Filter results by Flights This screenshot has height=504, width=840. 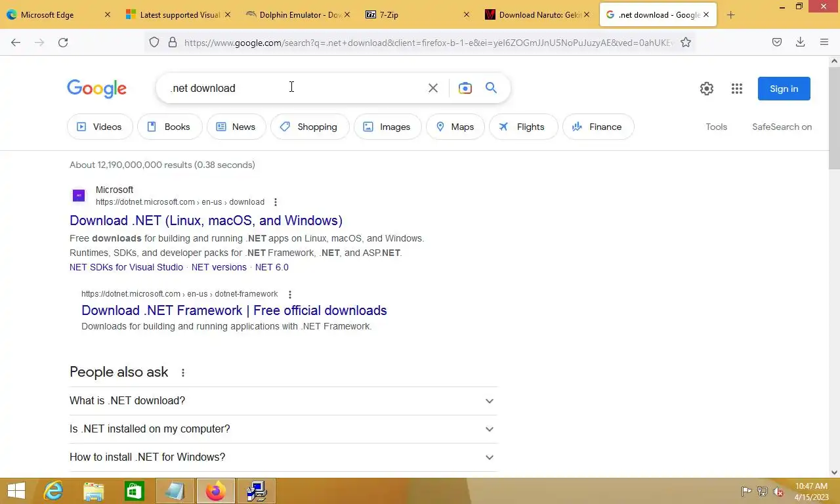(x=523, y=127)
